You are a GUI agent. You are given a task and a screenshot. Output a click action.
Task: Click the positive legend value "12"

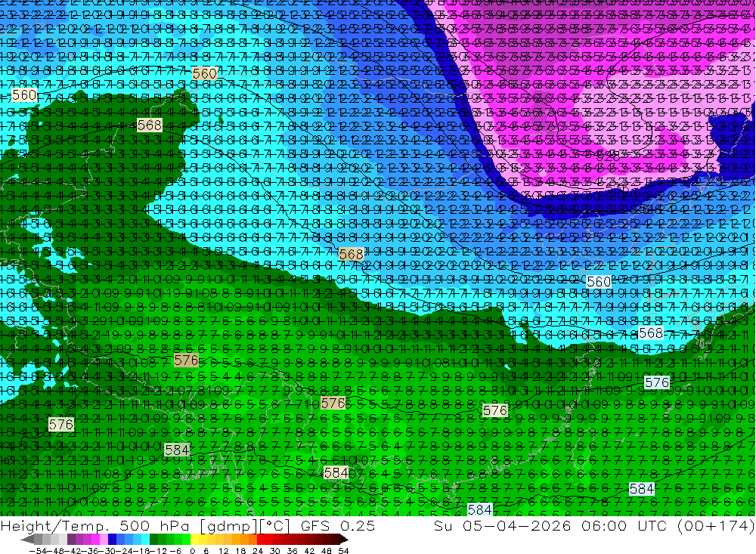pos(224,551)
